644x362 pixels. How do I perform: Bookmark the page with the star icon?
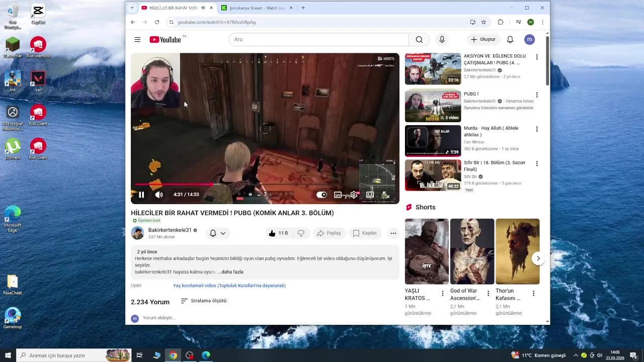(x=484, y=22)
